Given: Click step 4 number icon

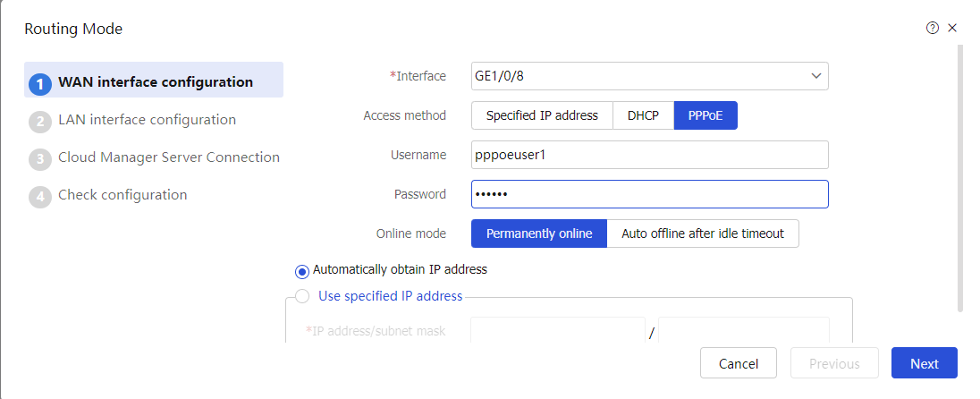Looking at the screenshot, I should pos(40,197).
